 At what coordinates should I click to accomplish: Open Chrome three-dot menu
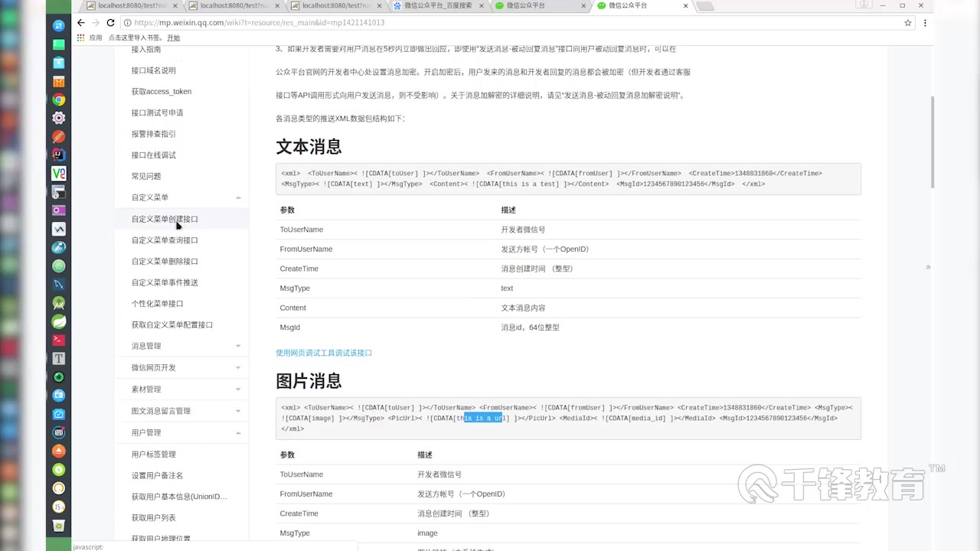tap(926, 23)
